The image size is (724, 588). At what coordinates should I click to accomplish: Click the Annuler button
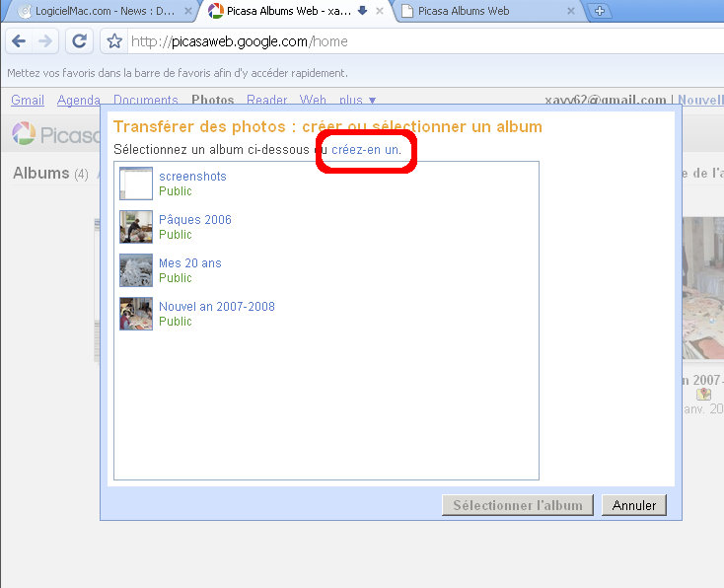(634, 505)
